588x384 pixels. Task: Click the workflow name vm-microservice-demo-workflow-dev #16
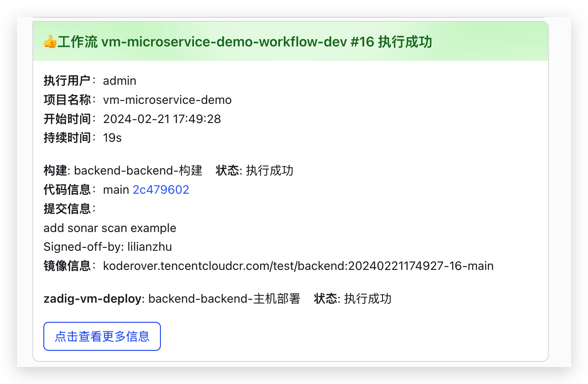click(237, 42)
